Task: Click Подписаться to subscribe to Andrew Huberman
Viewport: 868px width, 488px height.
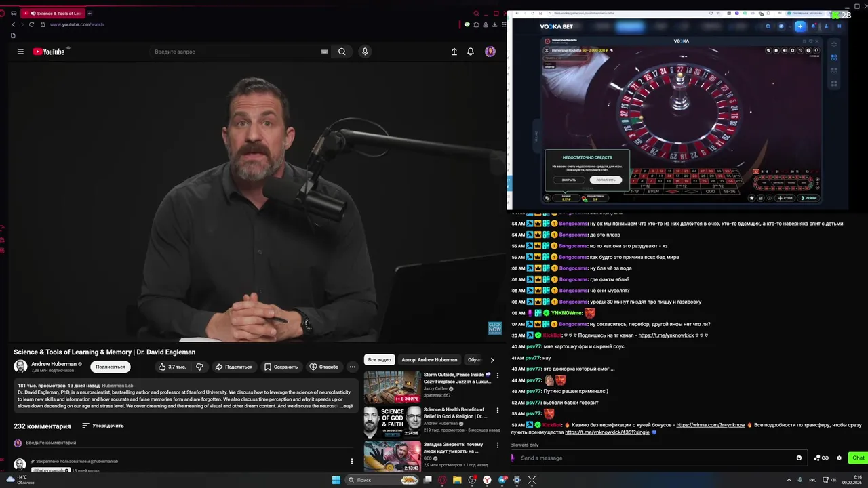Action: [x=111, y=367]
